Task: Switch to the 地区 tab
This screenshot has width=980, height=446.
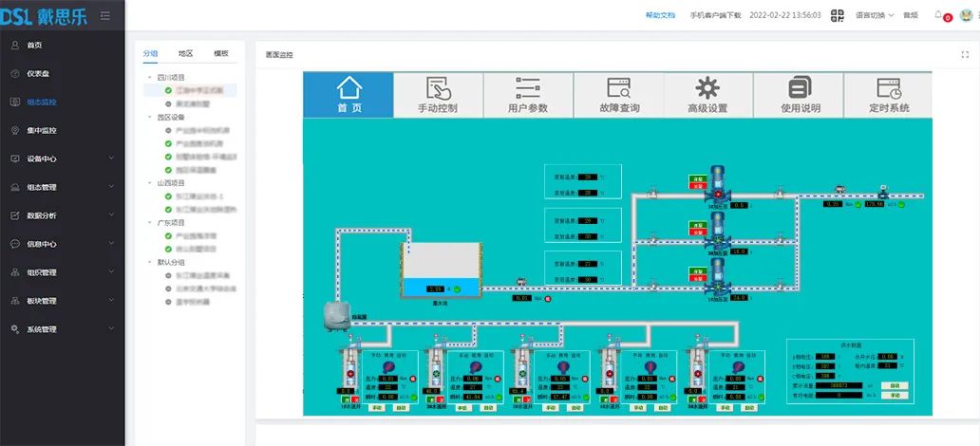Action: (186, 54)
